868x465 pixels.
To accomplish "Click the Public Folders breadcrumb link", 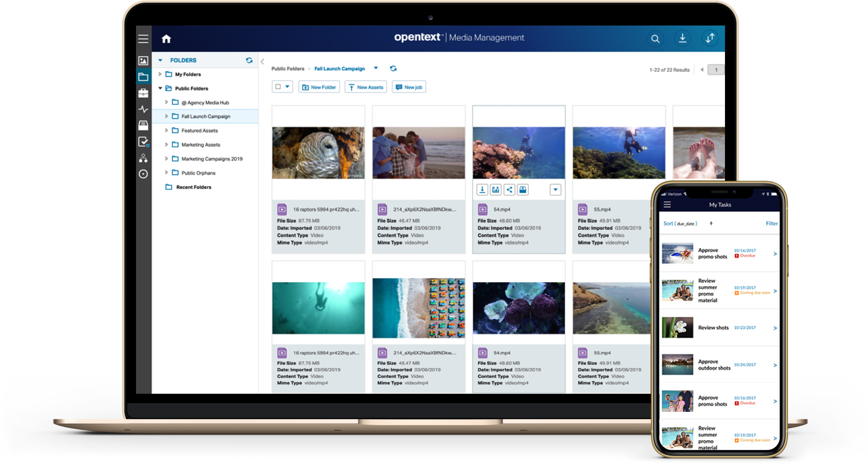I will 288,69.
